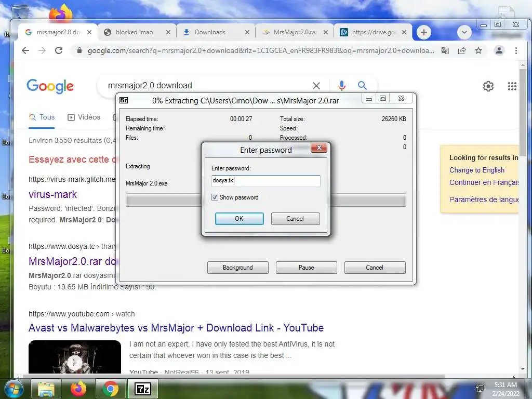The image size is (532, 399).
Task: Switch to the MrsMajor2.0.rar tab
Action: tap(295, 32)
